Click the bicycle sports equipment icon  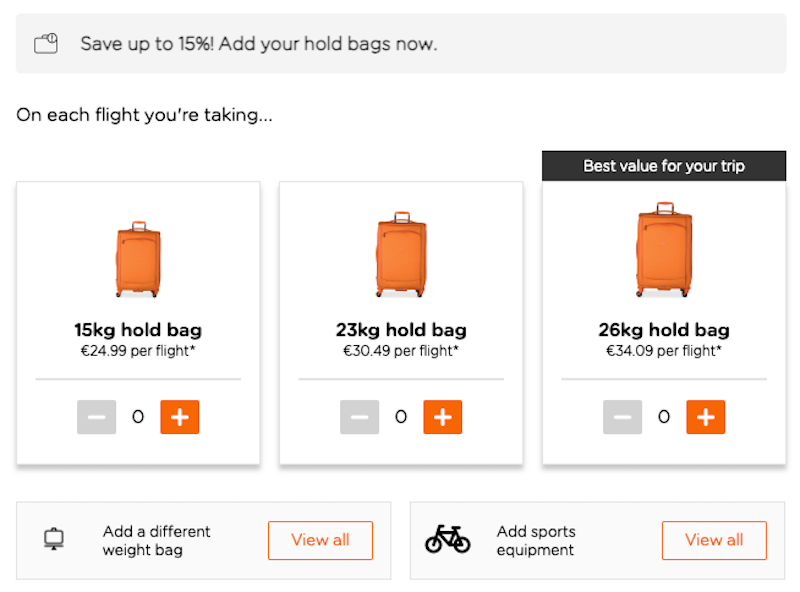[x=447, y=540]
